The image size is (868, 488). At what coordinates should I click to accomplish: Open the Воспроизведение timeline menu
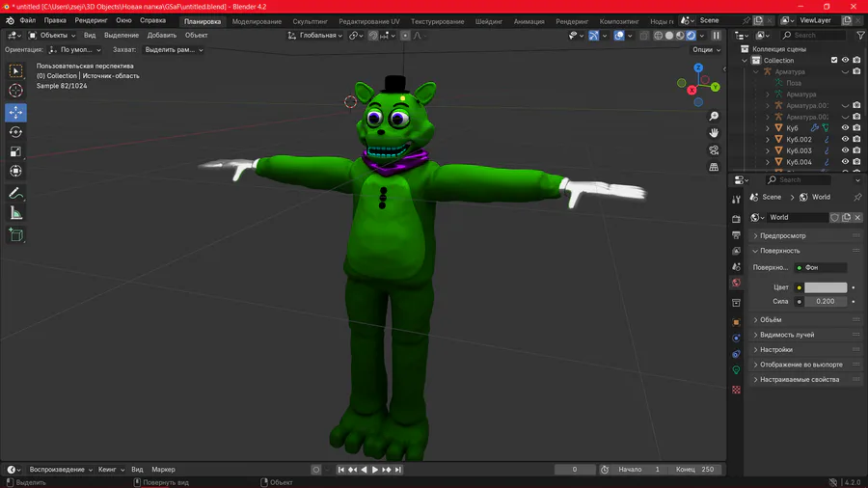pos(61,470)
